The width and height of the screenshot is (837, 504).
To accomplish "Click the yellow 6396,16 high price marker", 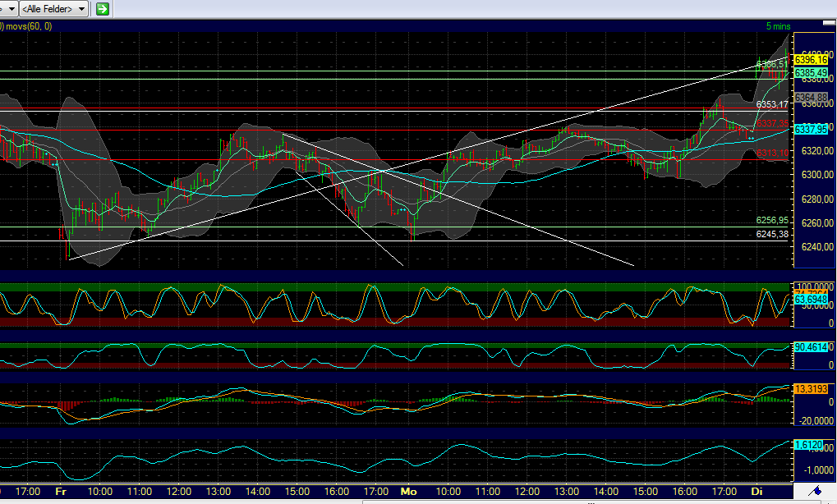I will 812,60.
